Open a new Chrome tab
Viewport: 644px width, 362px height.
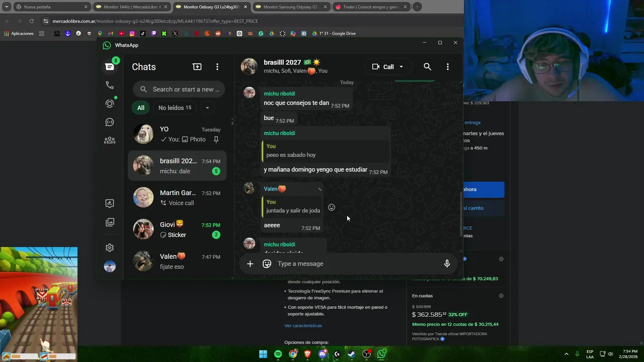(417, 7)
